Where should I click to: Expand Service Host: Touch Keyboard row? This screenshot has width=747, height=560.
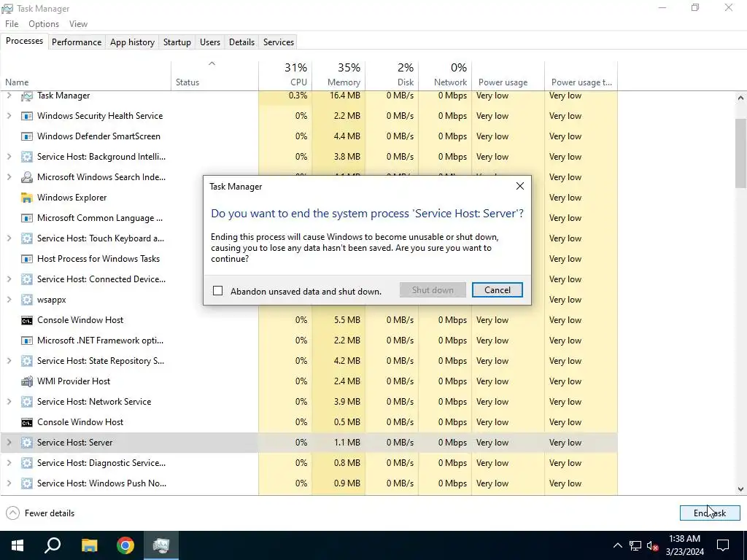[9, 238]
